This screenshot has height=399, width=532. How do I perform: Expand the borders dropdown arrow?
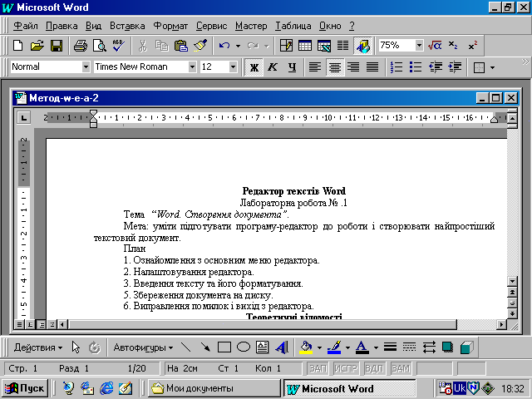tap(492, 67)
